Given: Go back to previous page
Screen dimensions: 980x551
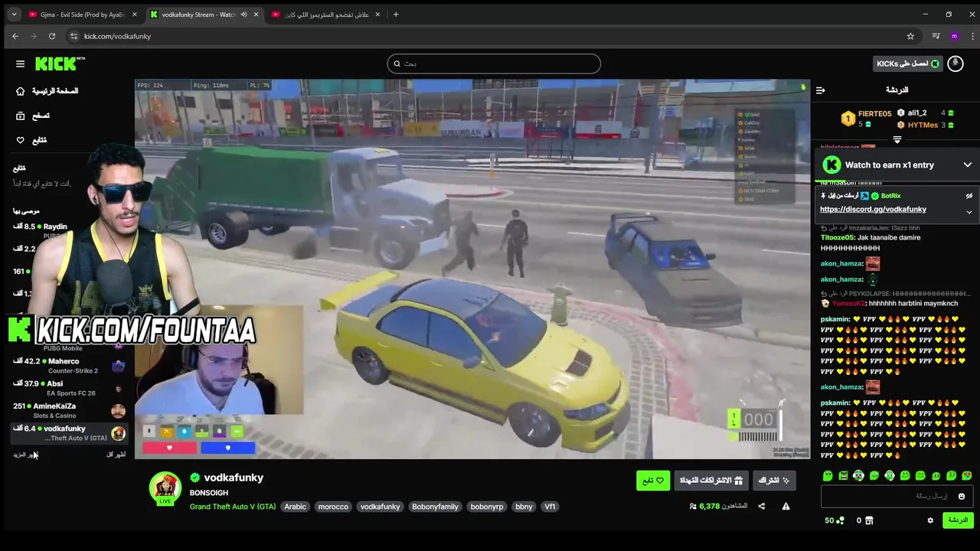Looking at the screenshot, I should click(15, 36).
